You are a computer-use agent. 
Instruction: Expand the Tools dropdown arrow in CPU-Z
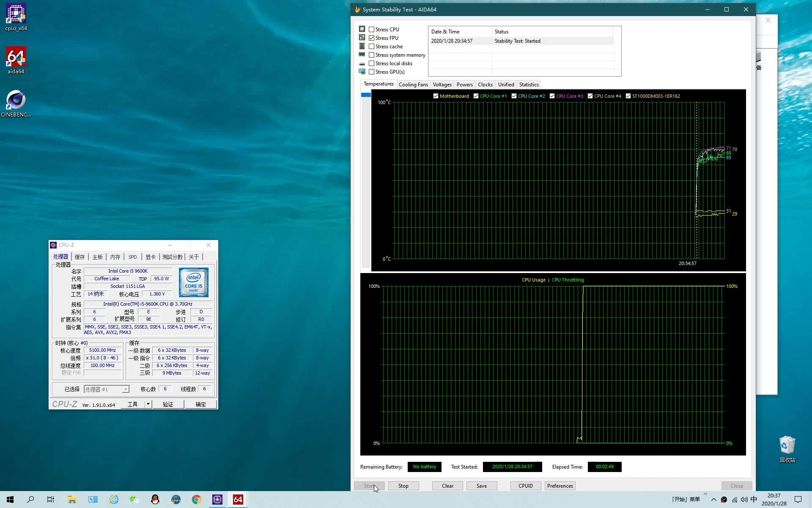[148, 404]
